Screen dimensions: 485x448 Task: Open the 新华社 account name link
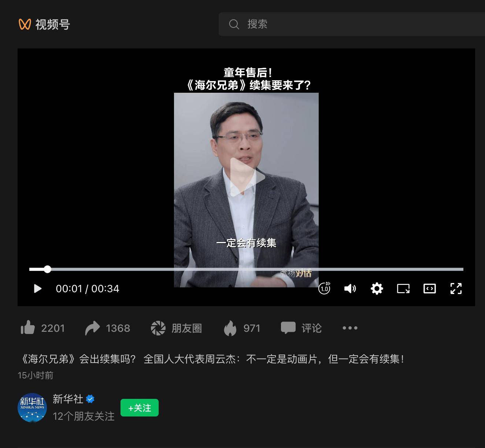(68, 399)
